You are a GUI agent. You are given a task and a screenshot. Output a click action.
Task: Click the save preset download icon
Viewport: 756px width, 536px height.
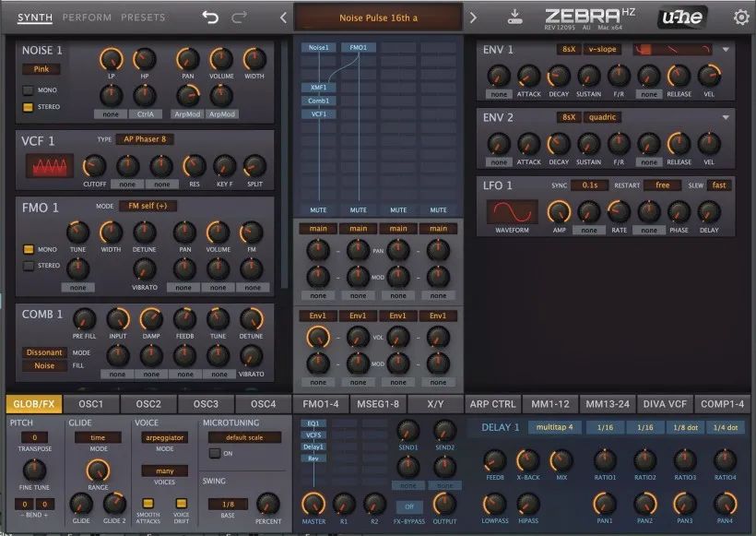tap(514, 17)
